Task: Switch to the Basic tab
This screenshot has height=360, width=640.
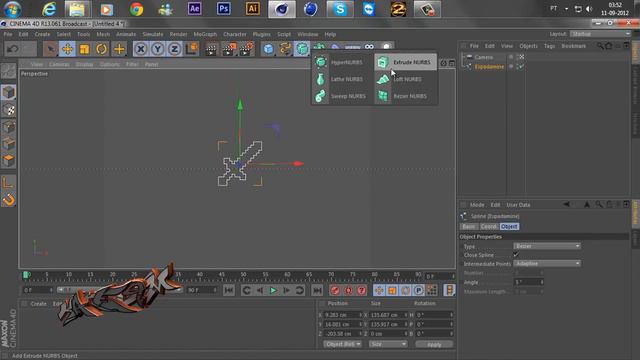Action: (x=469, y=227)
